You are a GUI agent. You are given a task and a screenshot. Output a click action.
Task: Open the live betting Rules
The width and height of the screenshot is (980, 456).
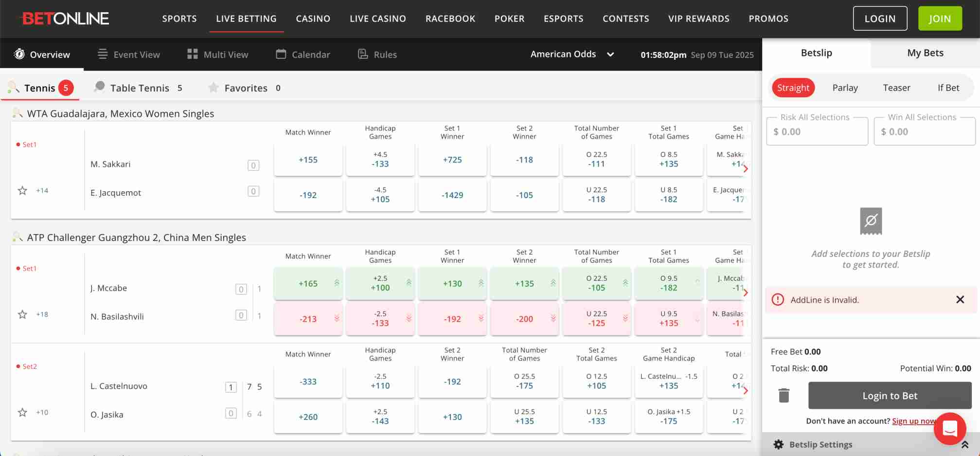pyautogui.click(x=362, y=54)
